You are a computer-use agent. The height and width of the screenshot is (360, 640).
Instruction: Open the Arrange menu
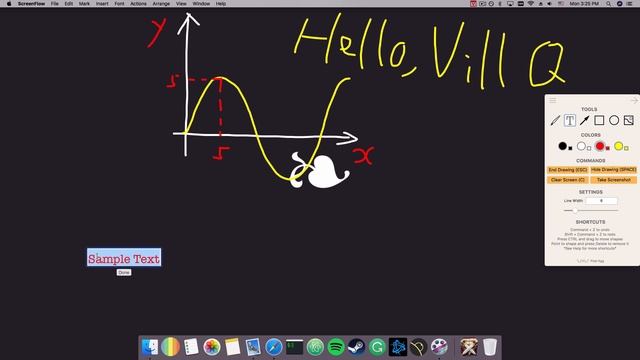pyautogui.click(x=161, y=4)
